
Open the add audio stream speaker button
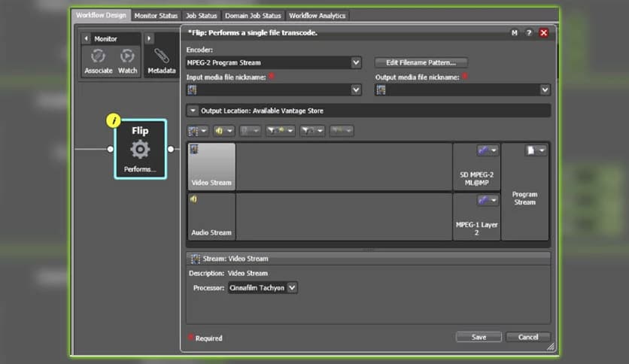point(223,131)
